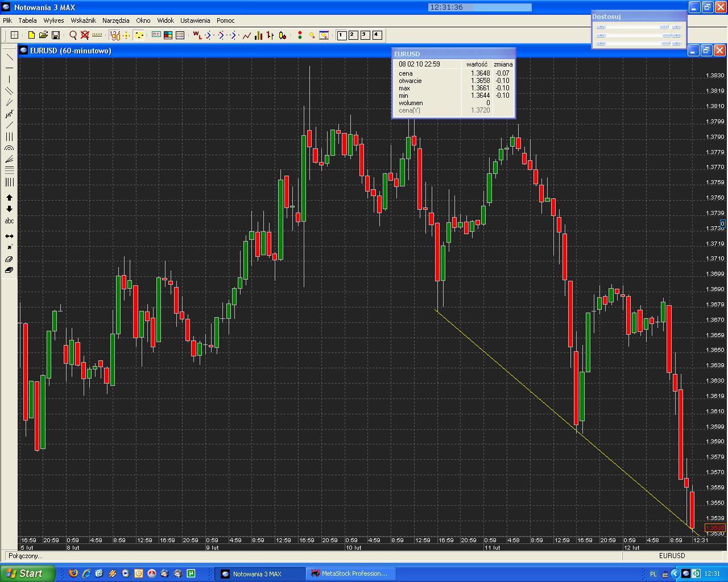Screen dimensions: 728x582
Task: Click the max value 1.3661
Action: (480, 88)
